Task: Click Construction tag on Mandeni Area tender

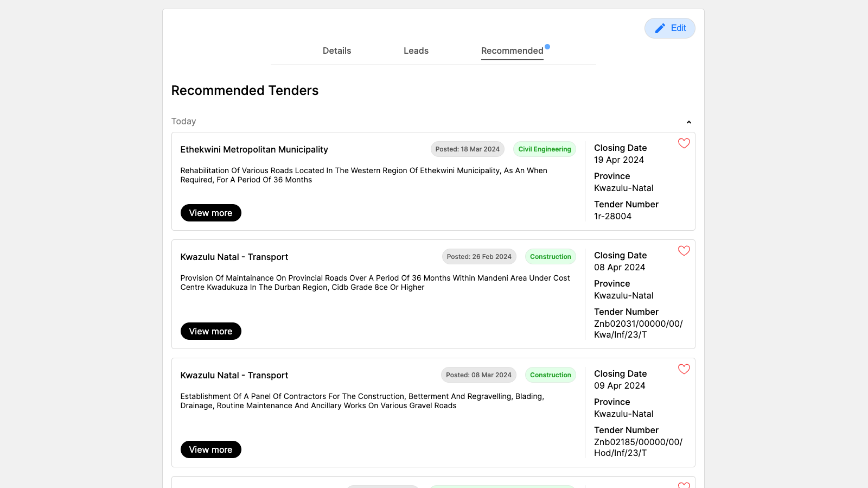Action: coord(551,257)
